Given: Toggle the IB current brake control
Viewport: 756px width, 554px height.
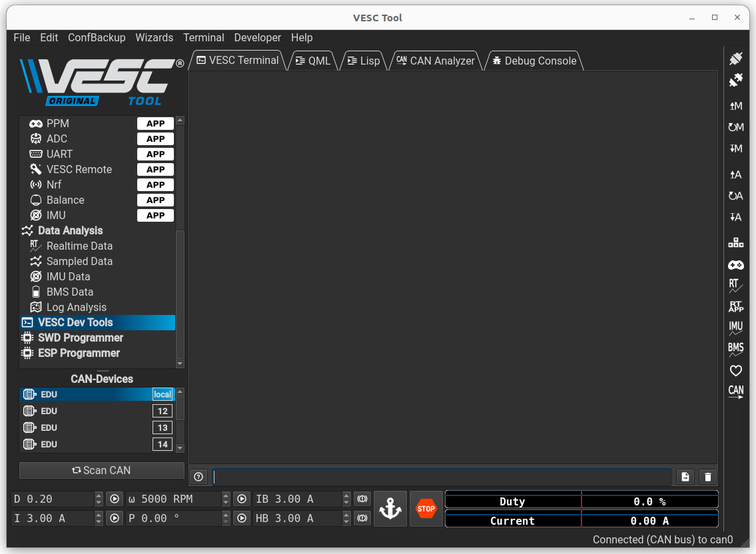Looking at the screenshot, I should 362,498.
